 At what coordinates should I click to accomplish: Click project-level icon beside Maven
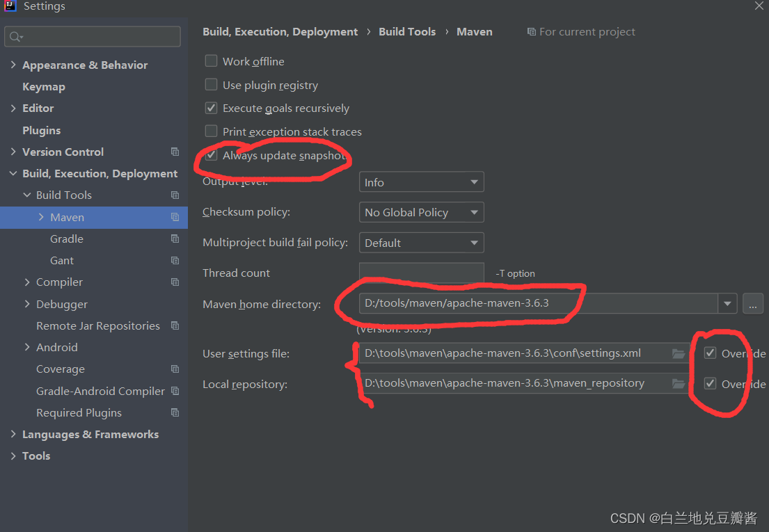pos(175,217)
